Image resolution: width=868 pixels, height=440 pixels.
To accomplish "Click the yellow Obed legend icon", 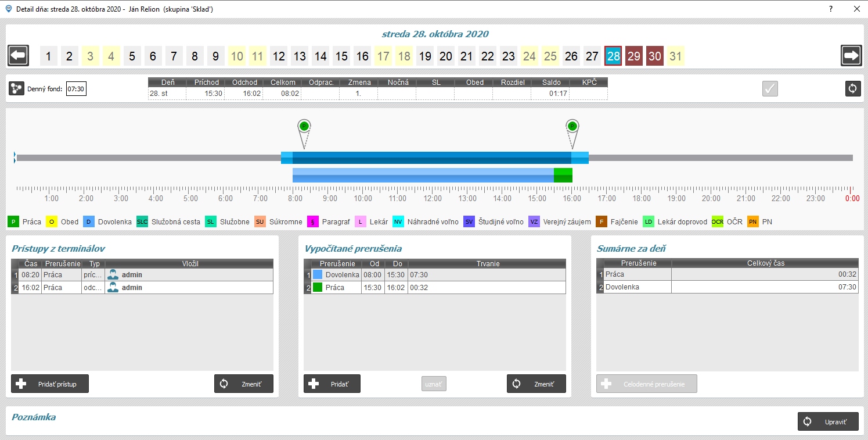I will pyautogui.click(x=52, y=221).
